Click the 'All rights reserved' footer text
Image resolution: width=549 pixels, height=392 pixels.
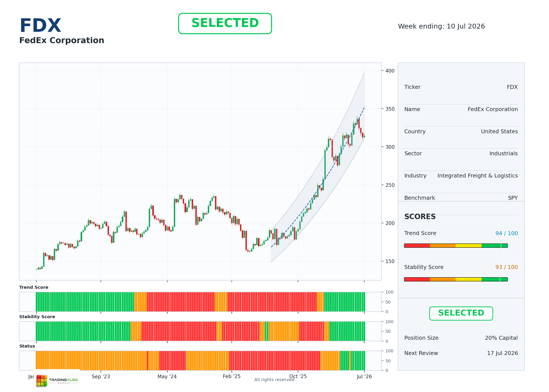[x=274, y=380]
